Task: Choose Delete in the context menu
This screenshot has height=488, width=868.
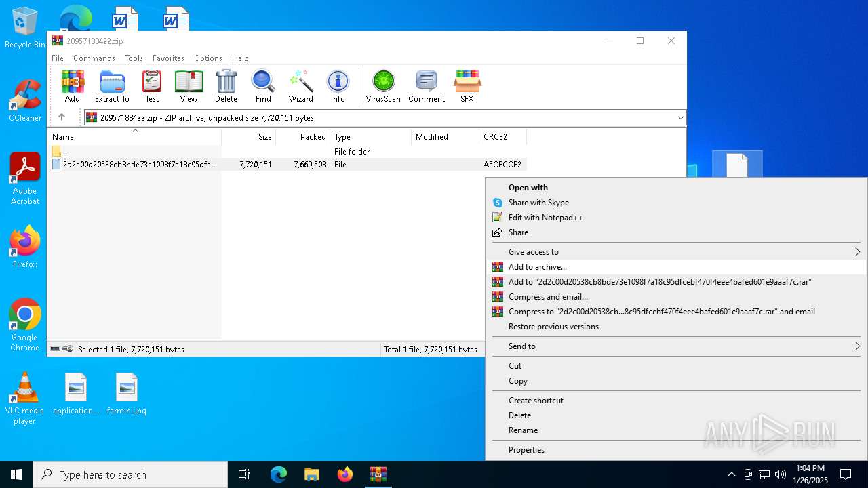Action: 677,415
